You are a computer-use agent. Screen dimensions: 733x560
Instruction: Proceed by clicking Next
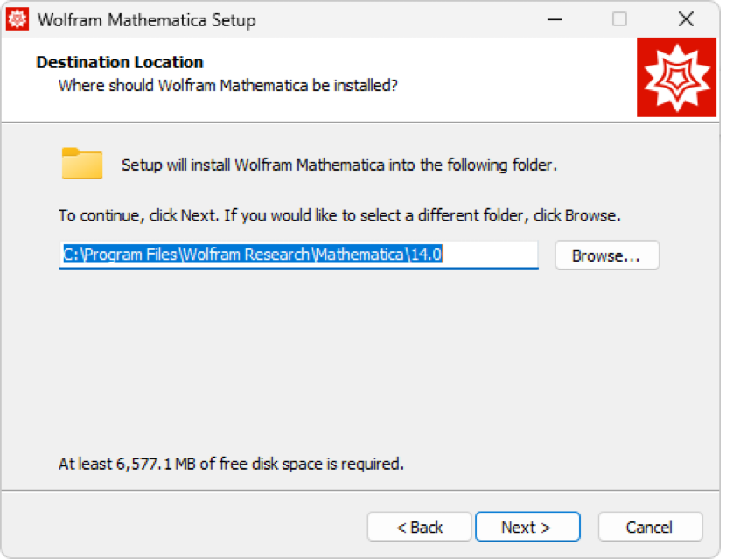click(x=527, y=527)
